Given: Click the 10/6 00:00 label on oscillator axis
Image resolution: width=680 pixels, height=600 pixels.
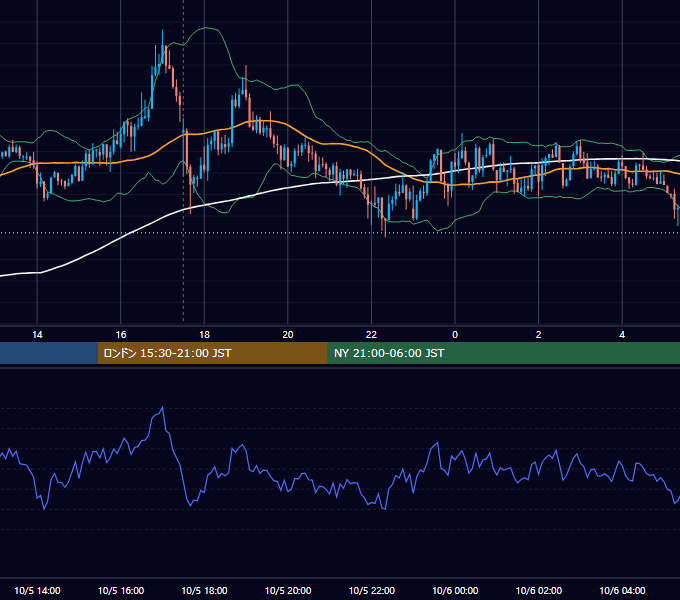Looking at the screenshot, I should [455, 590].
